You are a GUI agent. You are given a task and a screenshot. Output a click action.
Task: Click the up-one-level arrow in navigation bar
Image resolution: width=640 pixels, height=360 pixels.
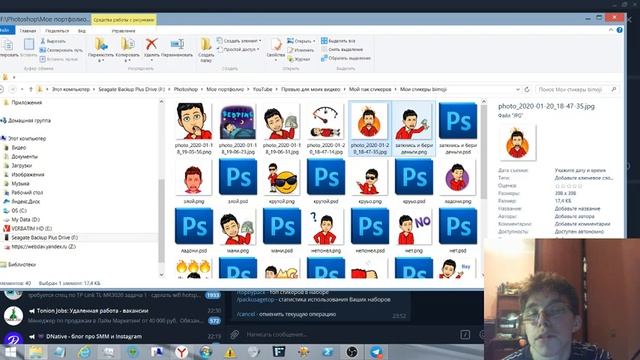[x=31, y=89]
